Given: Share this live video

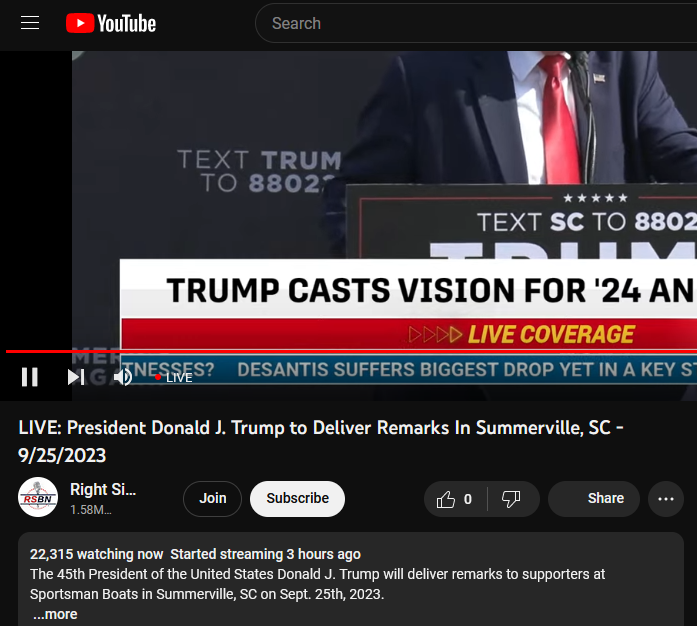Looking at the screenshot, I should click(x=594, y=498).
